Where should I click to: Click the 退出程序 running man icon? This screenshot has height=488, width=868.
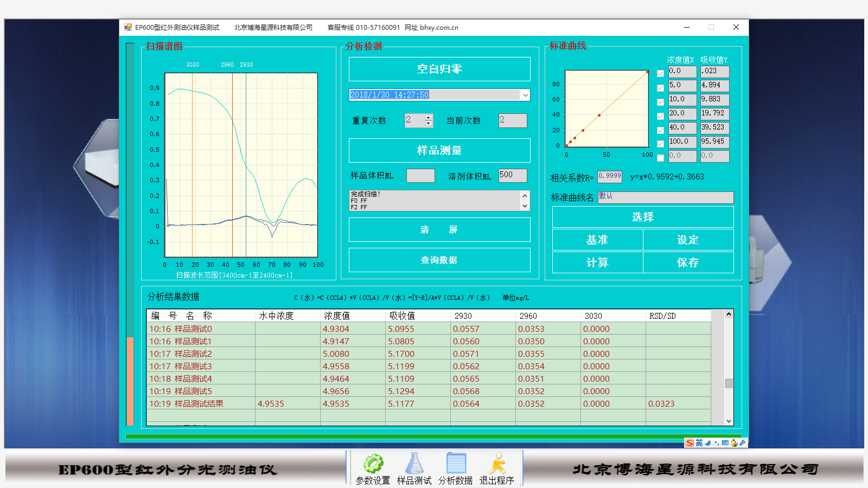point(496,464)
